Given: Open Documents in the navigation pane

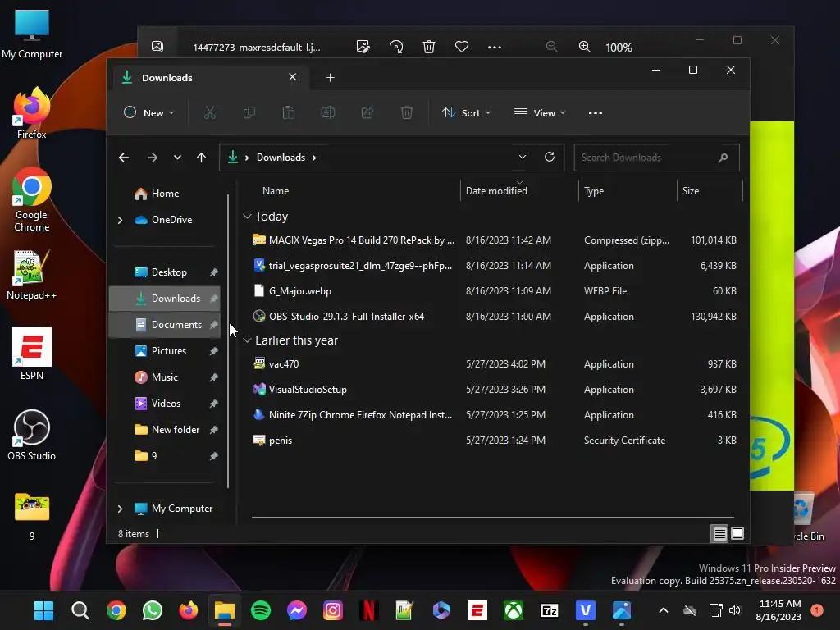Looking at the screenshot, I should [164, 325].
